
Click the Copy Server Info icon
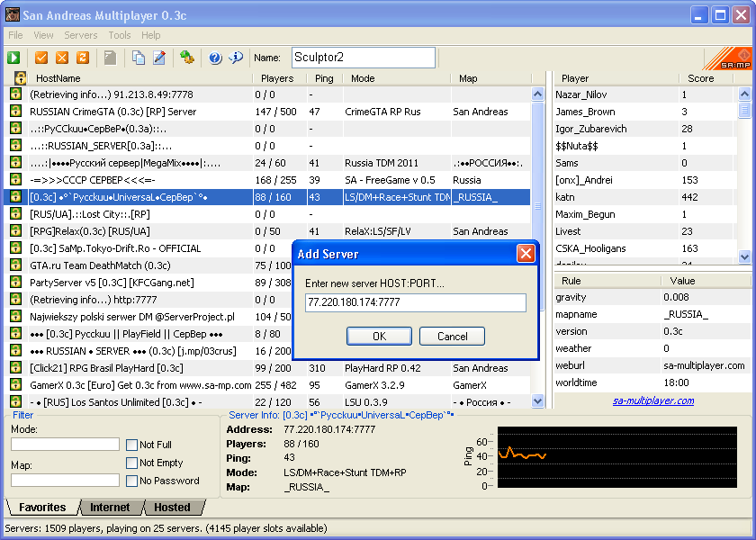pos(139,58)
